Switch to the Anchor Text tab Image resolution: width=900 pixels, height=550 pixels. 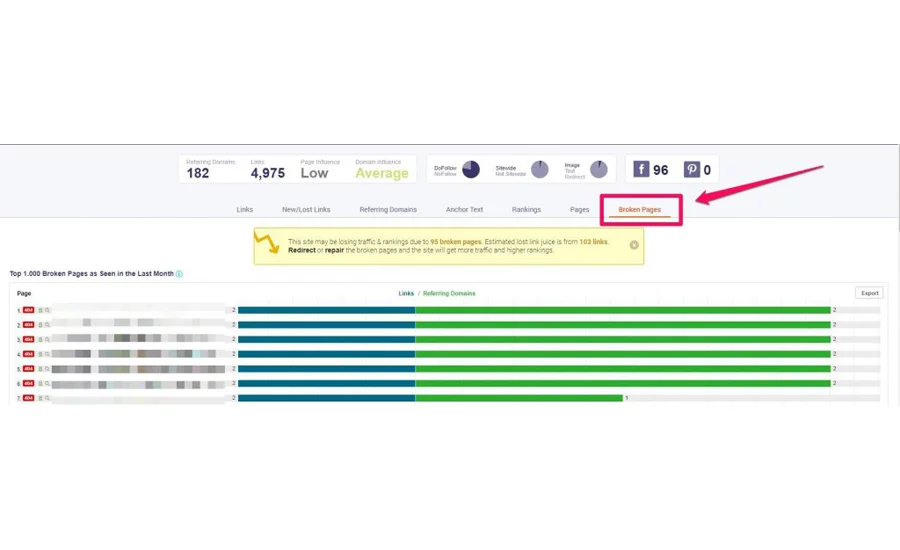click(x=464, y=210)
